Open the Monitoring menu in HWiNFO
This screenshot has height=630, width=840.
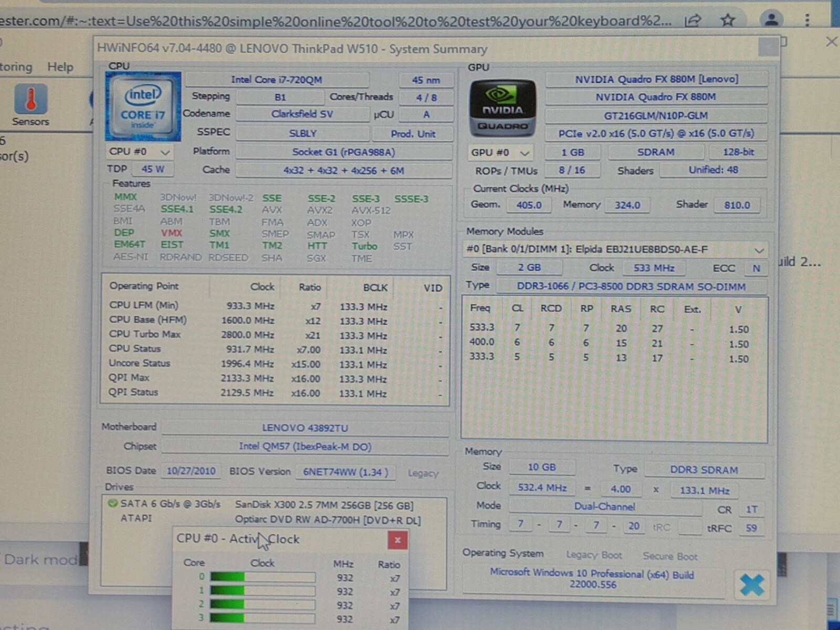[x=16, y=67]
